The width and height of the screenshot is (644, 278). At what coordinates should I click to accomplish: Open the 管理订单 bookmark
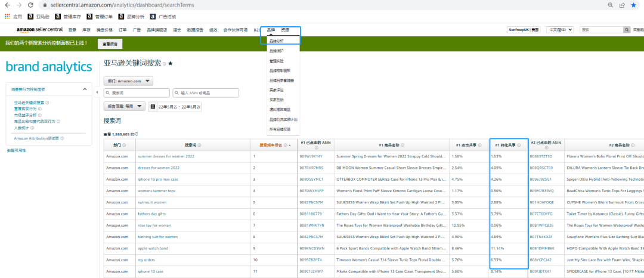point(100,17)
